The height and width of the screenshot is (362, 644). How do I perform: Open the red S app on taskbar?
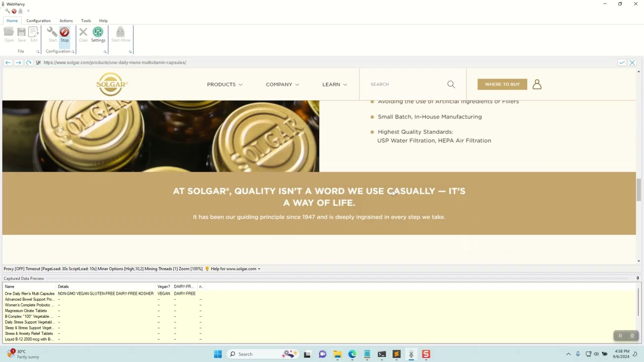click(x=426, y=354)
